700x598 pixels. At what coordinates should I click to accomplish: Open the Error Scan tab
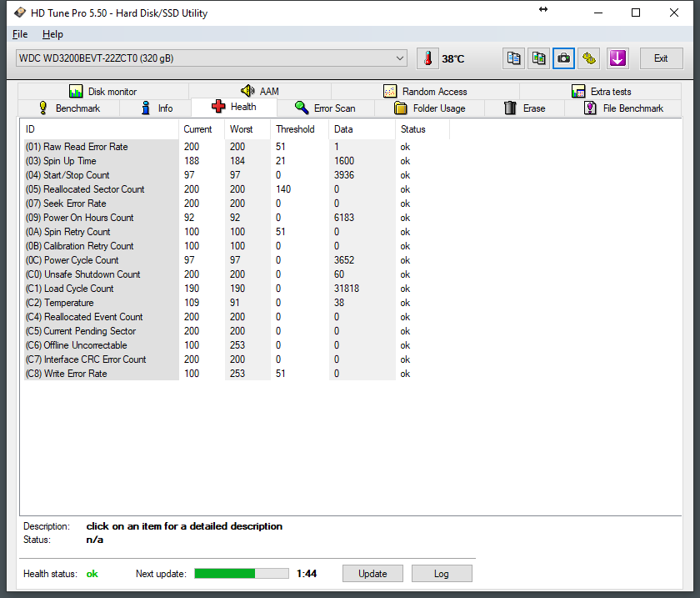coord(325,108)
